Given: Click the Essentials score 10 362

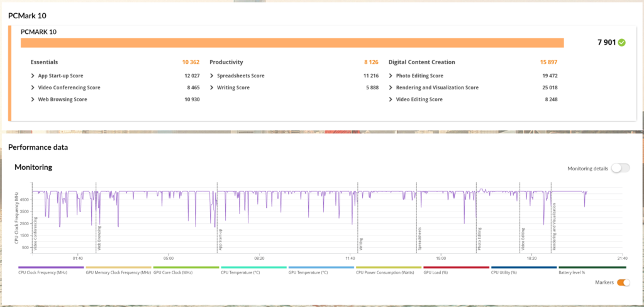Looking at the screenshot, I should pos(191,62).
